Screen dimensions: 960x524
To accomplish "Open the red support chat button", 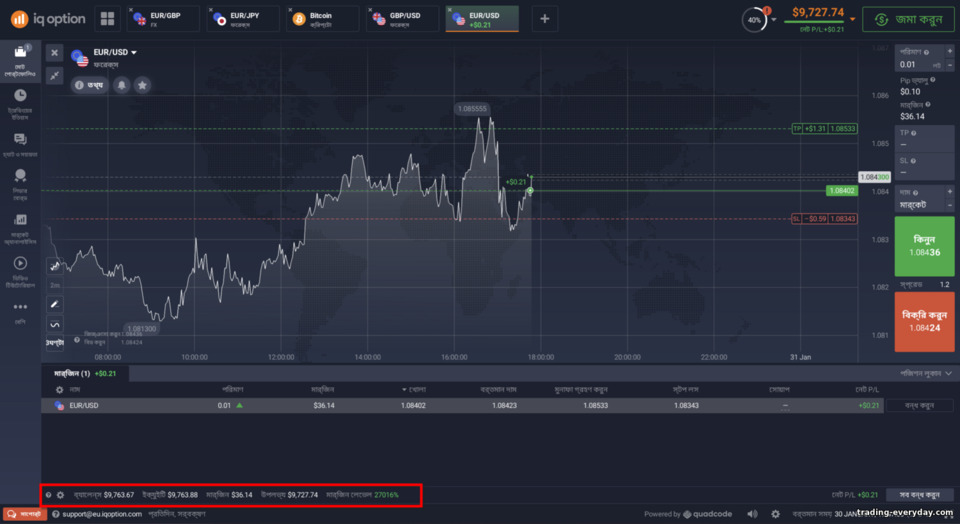I will 25,514.
